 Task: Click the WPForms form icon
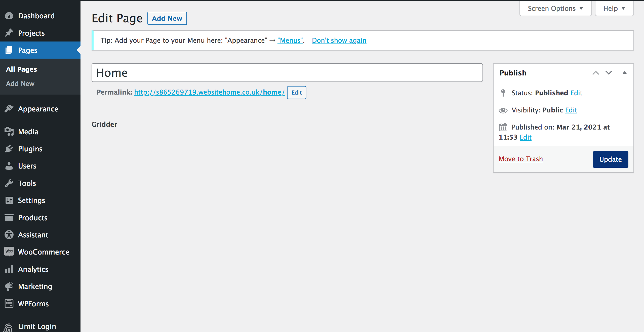click(x=9, y=303)
